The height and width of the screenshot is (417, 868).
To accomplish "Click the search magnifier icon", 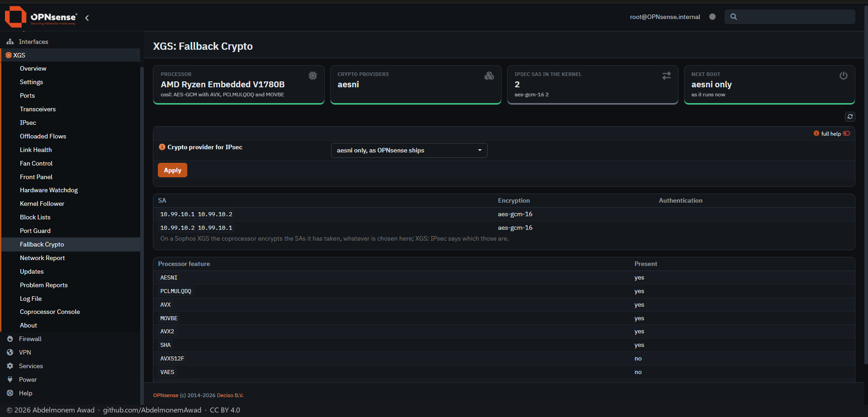I will (x=734, y=17).
